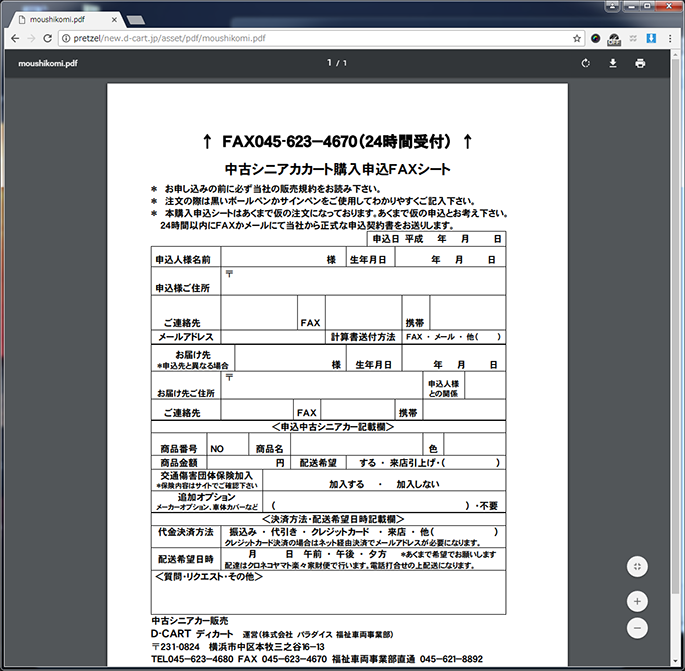Click the 中古シニアカカート購入申込FAXシート title
Screen dimensions: 685x671
pos(337,169)
